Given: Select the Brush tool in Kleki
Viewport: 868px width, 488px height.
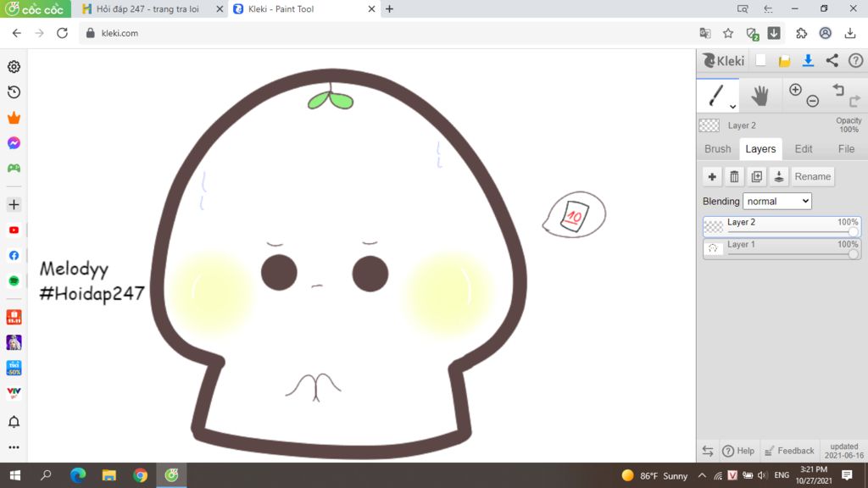Looking at the screenshot, I should [716, 95].
